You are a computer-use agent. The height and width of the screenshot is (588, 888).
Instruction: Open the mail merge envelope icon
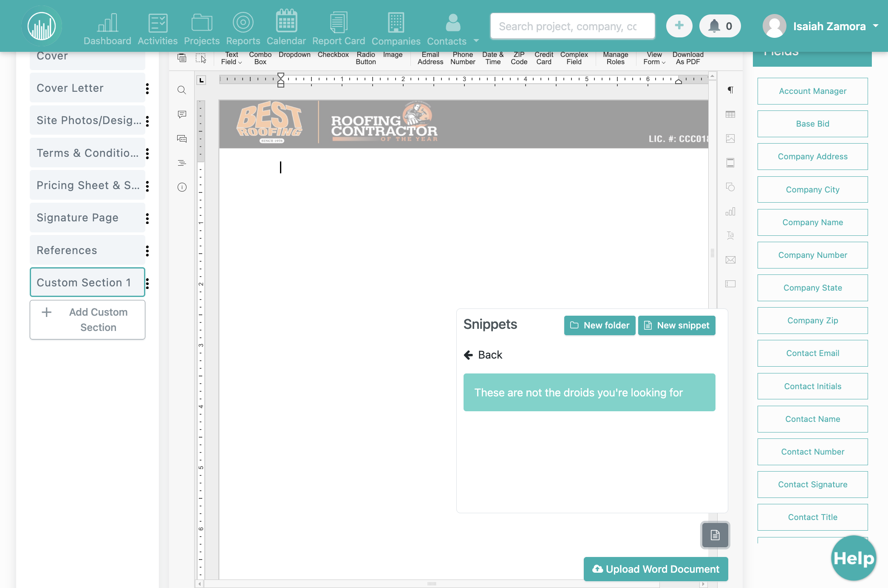[x=730, y=260]
